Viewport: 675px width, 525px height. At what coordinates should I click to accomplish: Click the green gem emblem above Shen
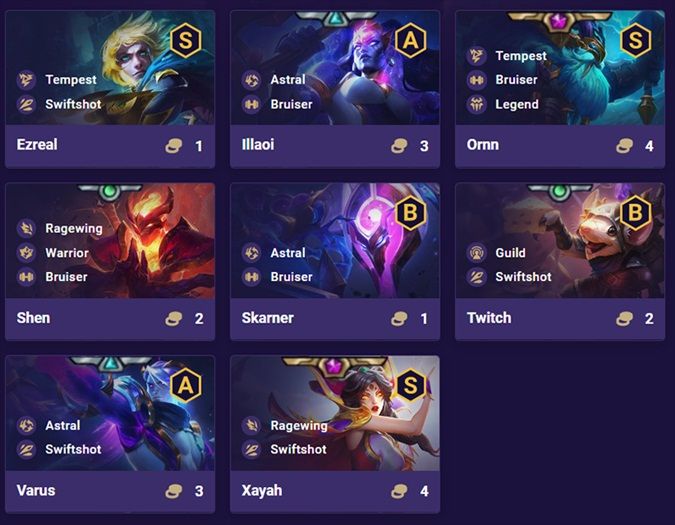click(109, 191)
